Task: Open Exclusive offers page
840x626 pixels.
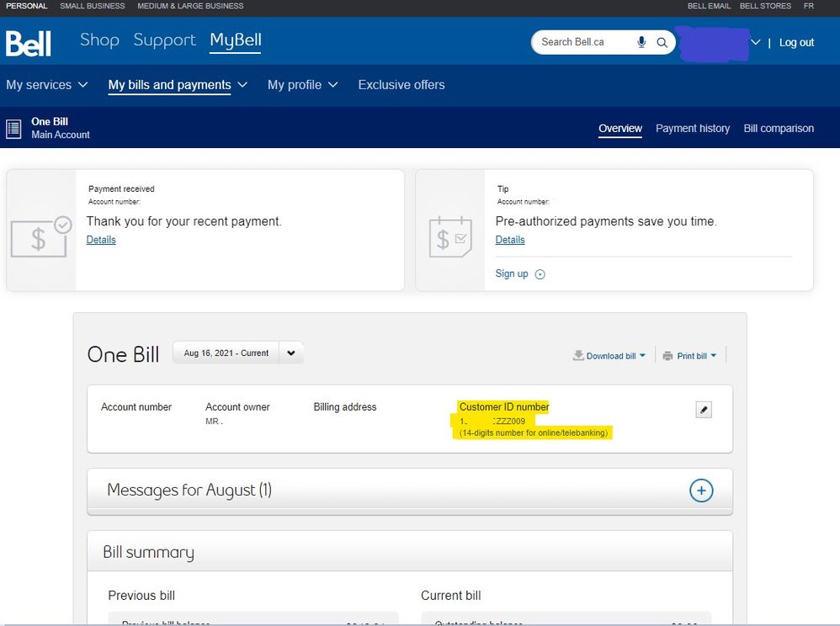Action: point(401,85)
